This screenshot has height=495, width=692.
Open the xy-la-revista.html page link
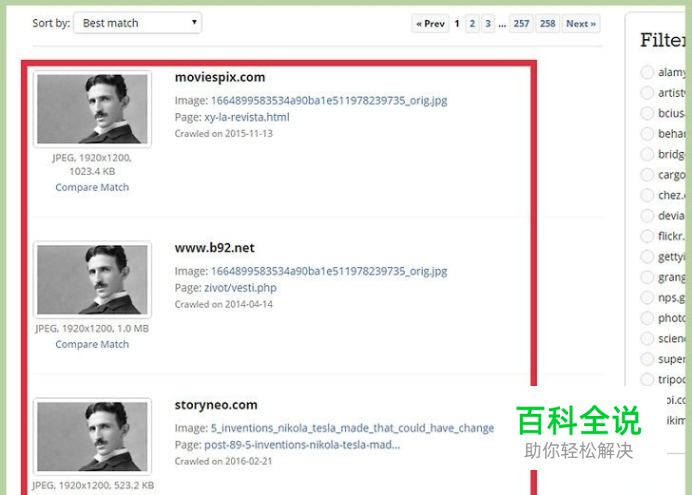(247, 117)
